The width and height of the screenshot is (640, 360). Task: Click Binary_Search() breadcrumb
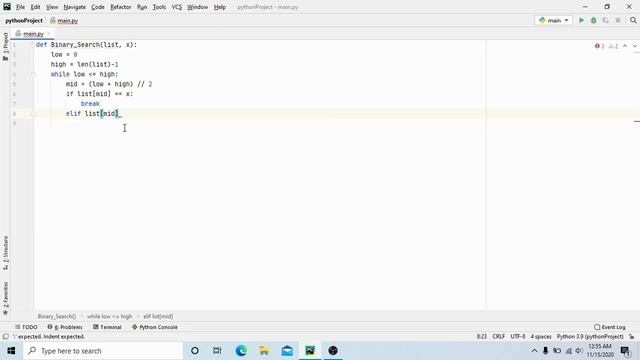pos(57,316)
